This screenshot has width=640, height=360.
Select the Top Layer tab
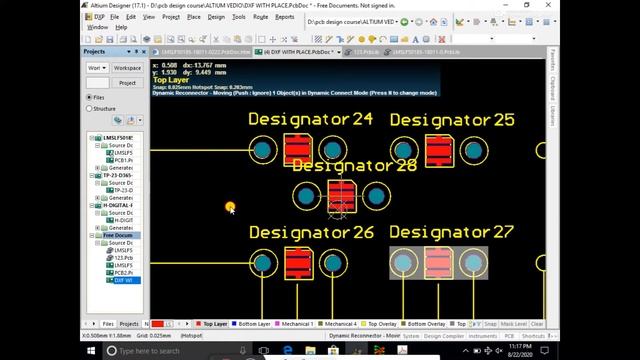point(211,324)
